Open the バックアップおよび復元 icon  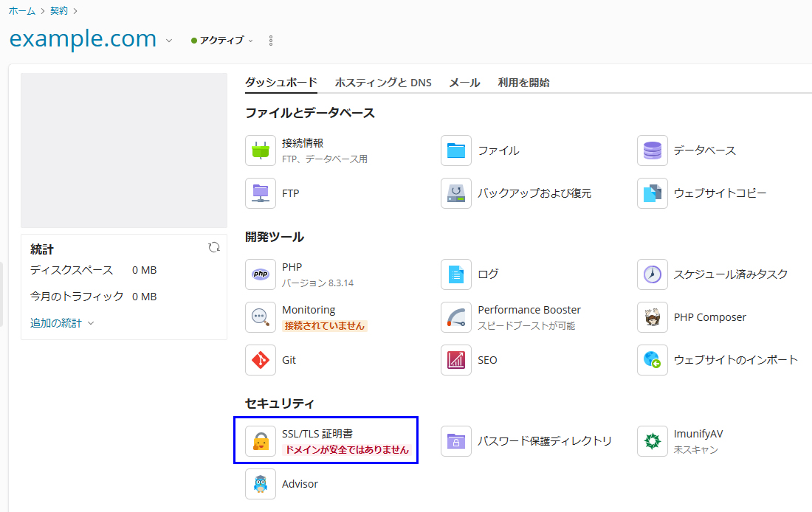(x=456, y=193)
